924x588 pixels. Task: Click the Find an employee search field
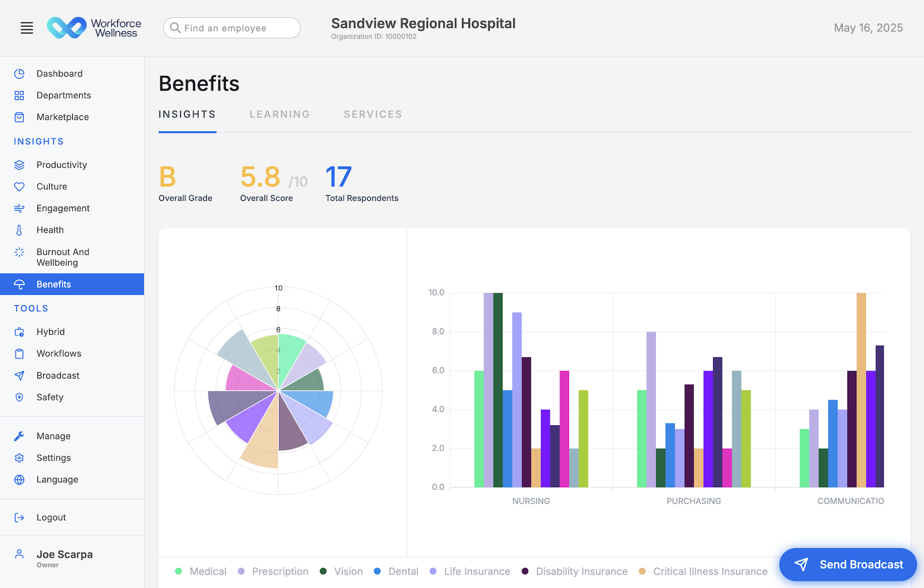pos(231,28)
